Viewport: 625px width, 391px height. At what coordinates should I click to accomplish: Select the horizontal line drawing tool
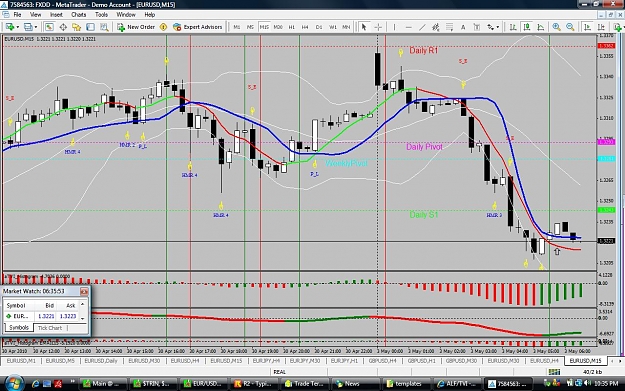(409, 27)
